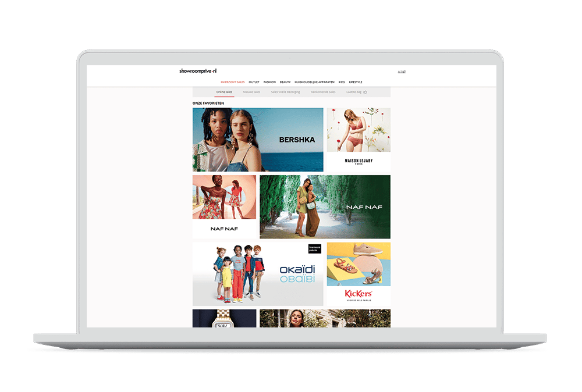Select the OVERZICHT SALES menu item
This screenshot has width=582, height=392.
233,81
